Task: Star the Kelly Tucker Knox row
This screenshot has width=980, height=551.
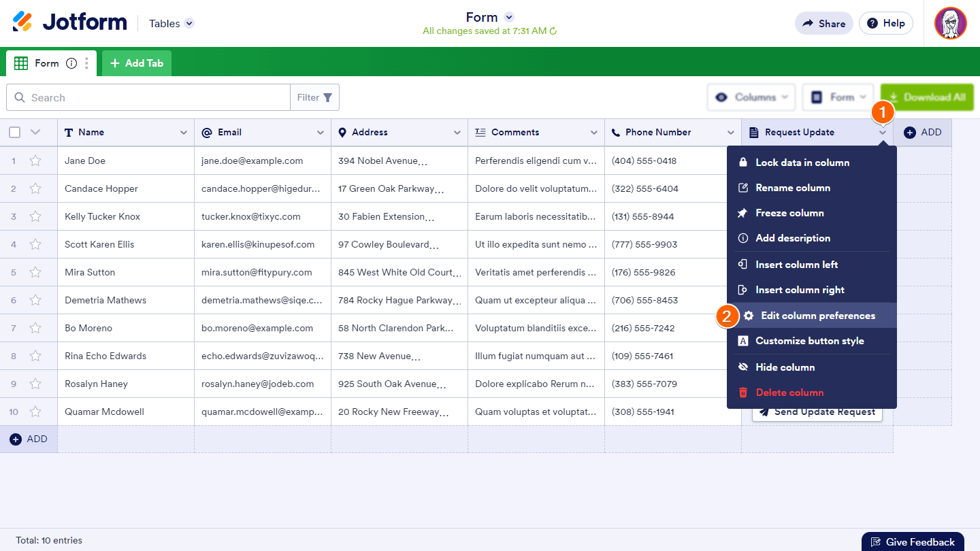Action: [x=35, y=217]
